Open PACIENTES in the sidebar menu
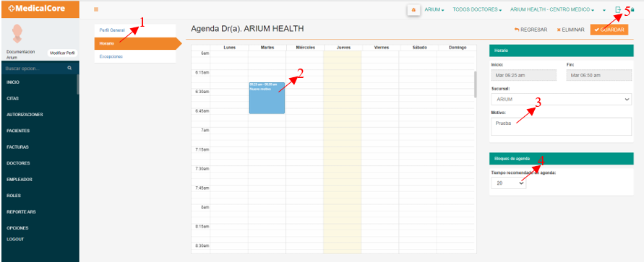644x262 pixels. pyautogui.click(x=18, y=131)
